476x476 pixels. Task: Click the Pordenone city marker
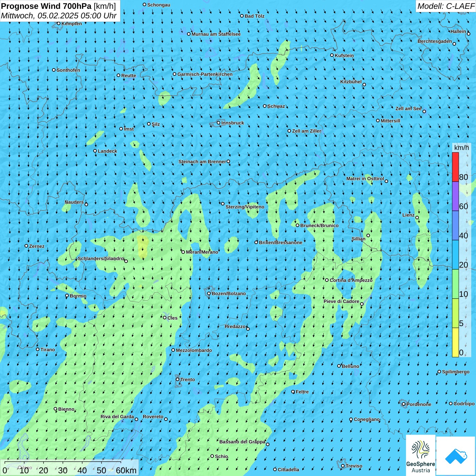click(404, 404)
